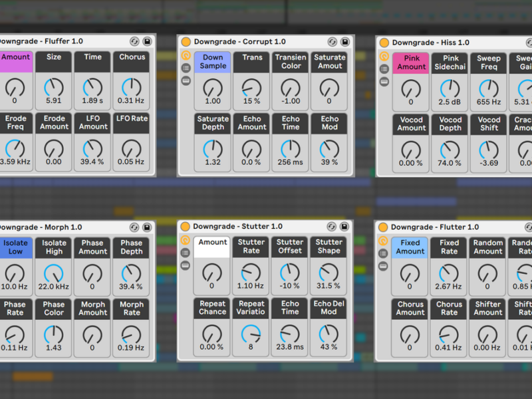Show devices view in Stutter rack
Screen dimensions: 532x399
(186, 265)
